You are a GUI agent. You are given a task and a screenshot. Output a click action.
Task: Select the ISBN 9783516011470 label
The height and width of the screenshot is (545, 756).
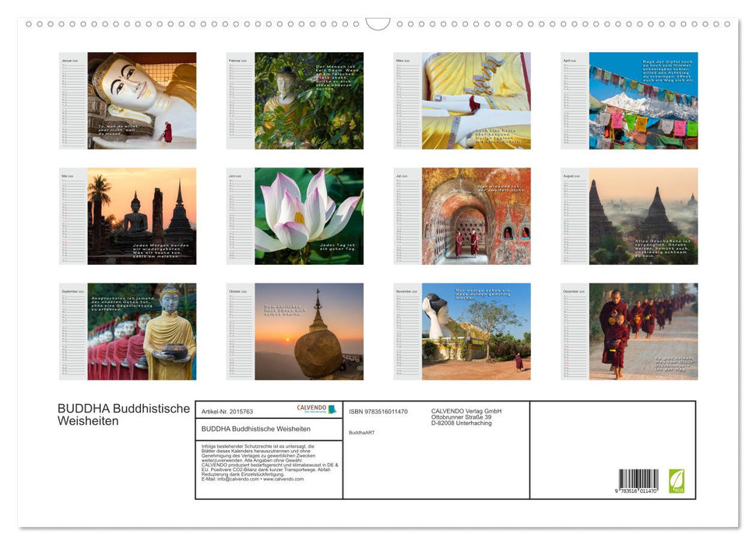tap(379, 410)
